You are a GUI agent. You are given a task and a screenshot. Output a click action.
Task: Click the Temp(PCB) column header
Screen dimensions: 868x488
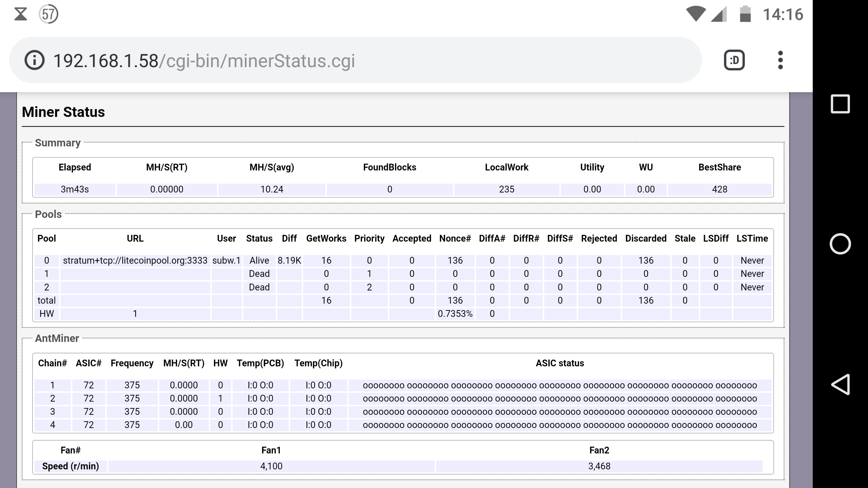pyautogui.click(x=260, y=363)
